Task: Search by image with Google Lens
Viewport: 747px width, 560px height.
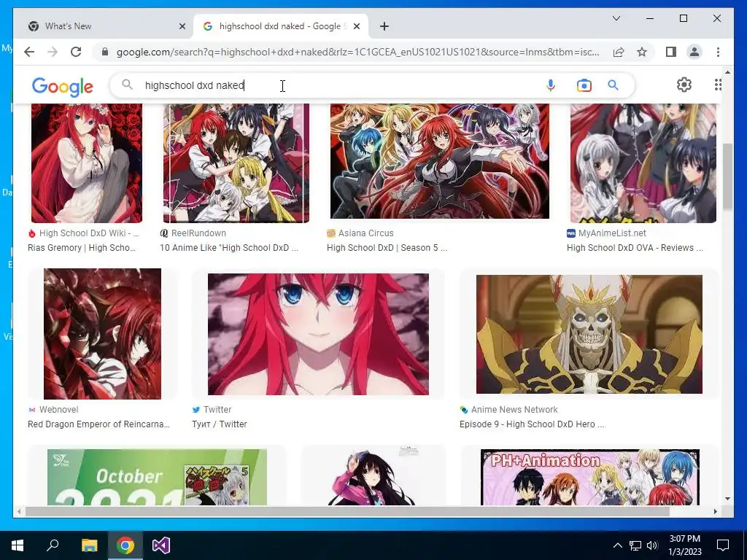Action: [584, 85]
